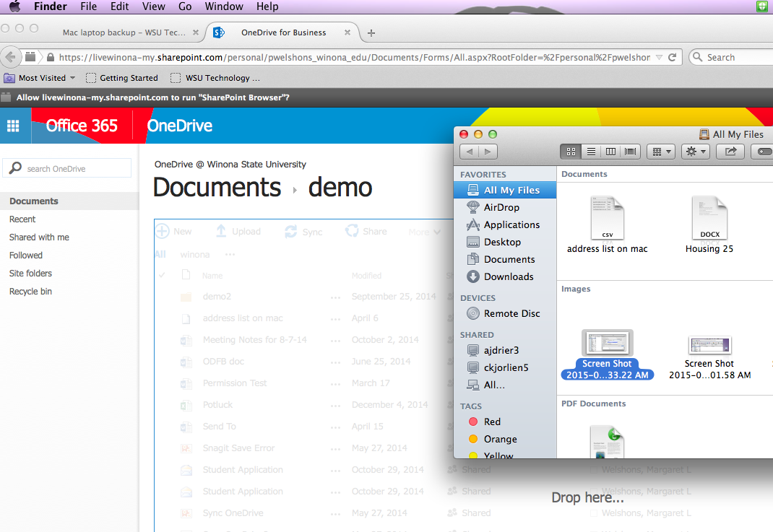
Task: Open Shared with me link
Action: (39, 237)
